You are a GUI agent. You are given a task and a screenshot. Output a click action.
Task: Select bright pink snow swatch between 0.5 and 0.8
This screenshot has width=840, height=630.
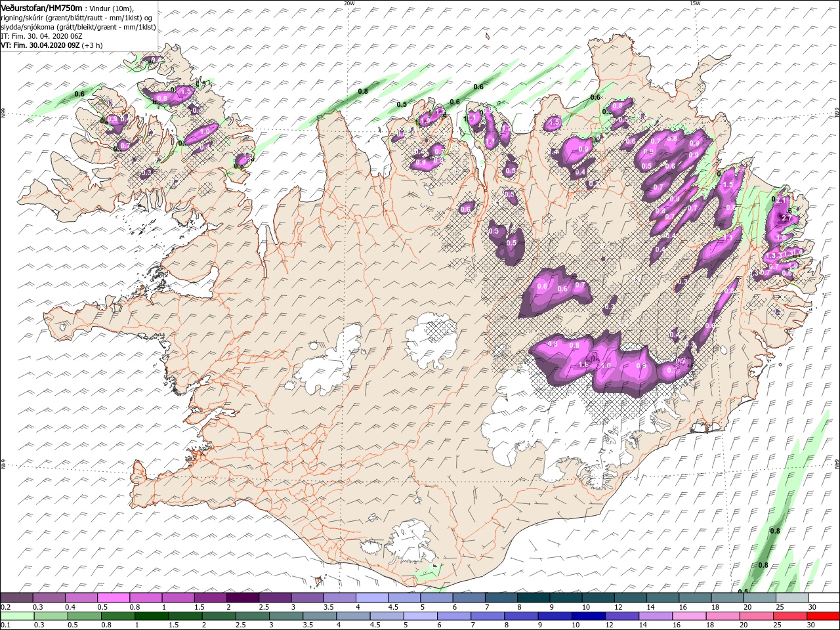114,598
